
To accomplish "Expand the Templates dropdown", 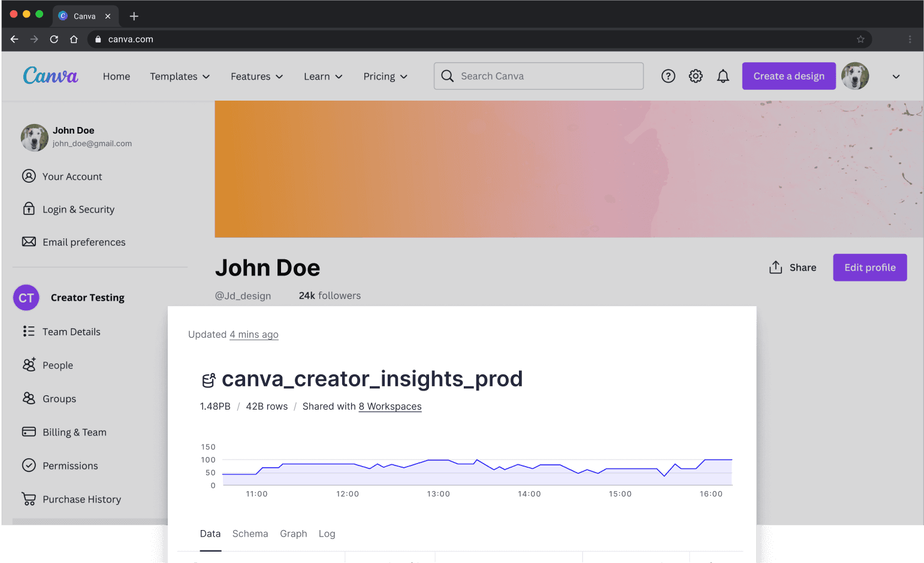I will (179, 76).
